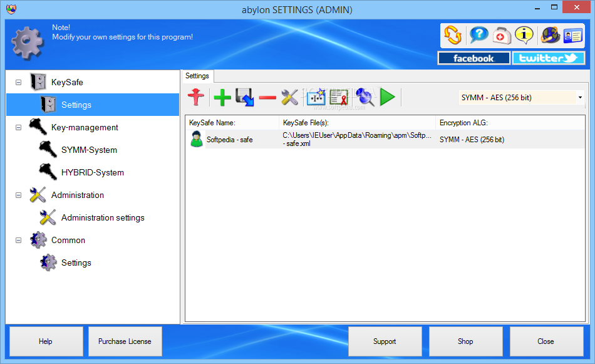Click the KeySafe File(s) column header

point(357,123)
